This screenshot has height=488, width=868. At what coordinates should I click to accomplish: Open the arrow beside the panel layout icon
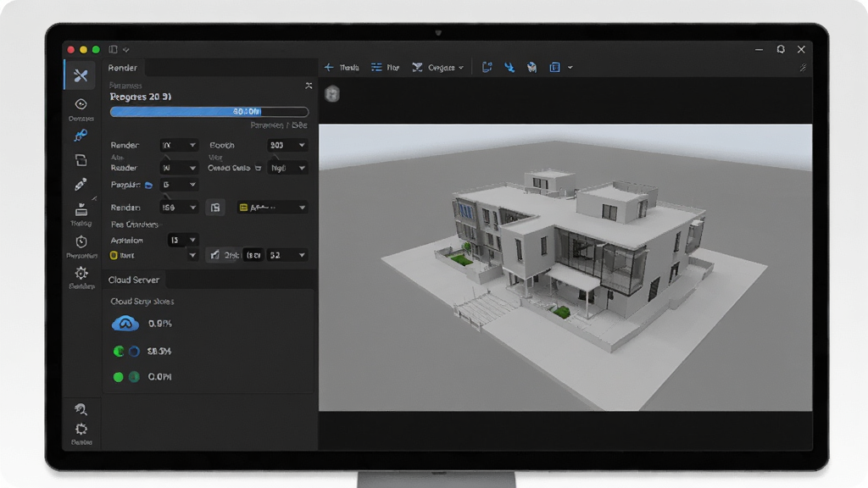(570, 68)
